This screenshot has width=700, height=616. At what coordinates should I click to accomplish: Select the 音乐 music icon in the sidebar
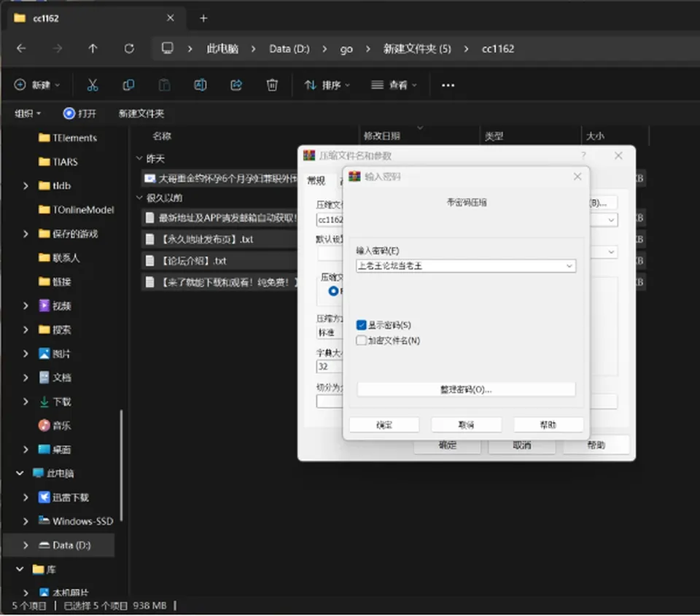click(x=44, y=426)
